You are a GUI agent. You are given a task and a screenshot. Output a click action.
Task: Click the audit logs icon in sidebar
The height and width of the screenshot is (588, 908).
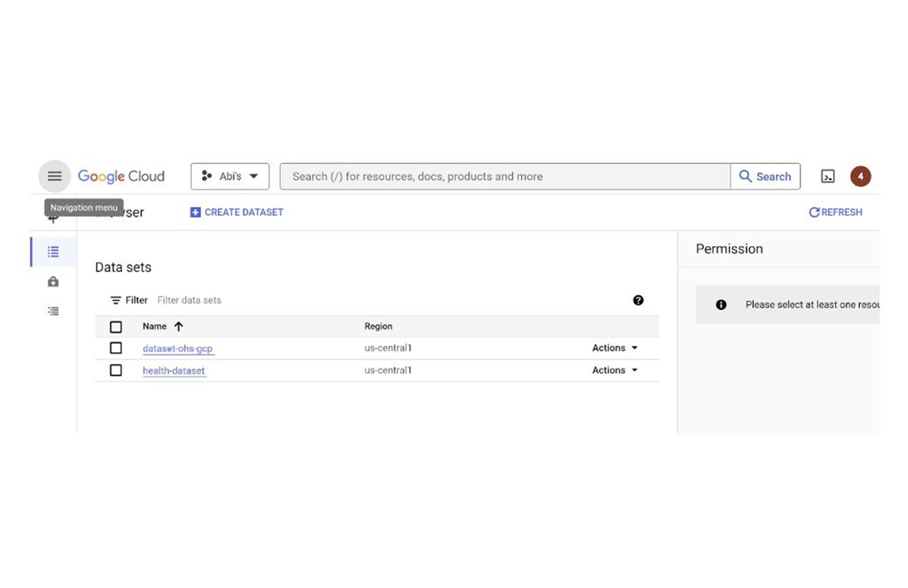click(53, 311)
